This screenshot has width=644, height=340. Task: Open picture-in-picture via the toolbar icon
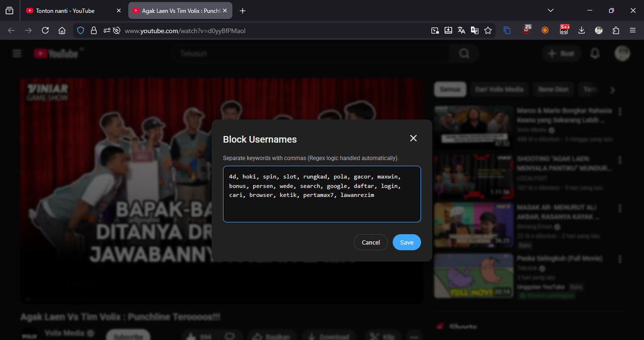click(x=435, y=30)
